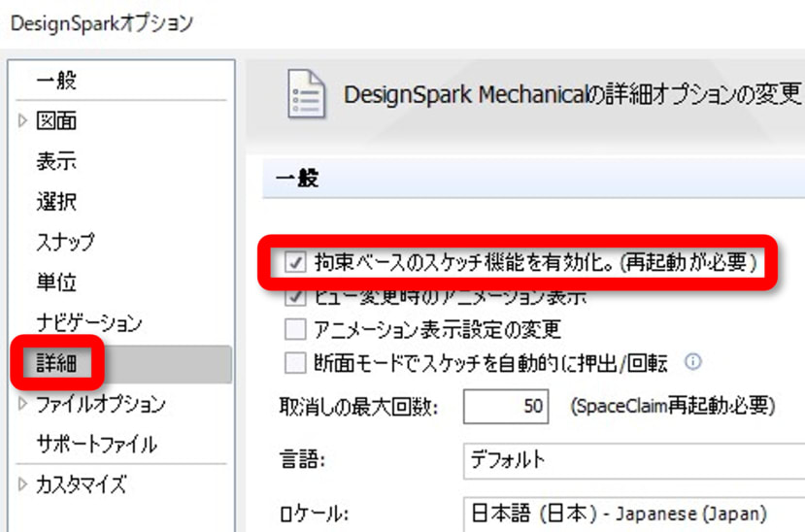This screenshot has height=532, width=805.
Task: Open the 表示 options category
Action: [x=56, y=161]
